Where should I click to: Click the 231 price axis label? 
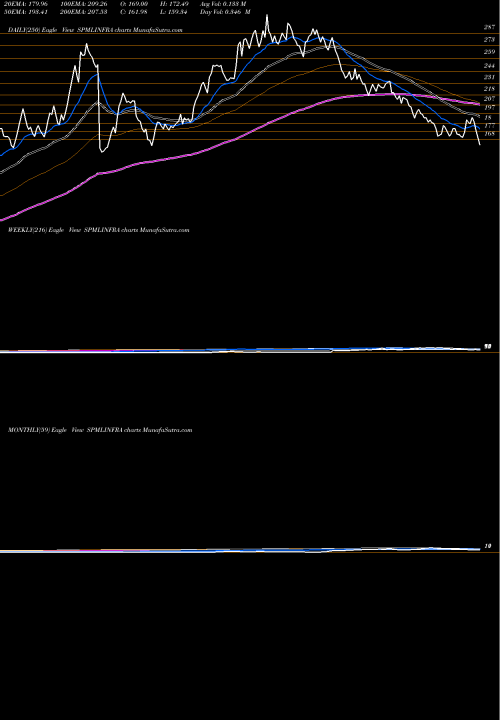point(489,77)
